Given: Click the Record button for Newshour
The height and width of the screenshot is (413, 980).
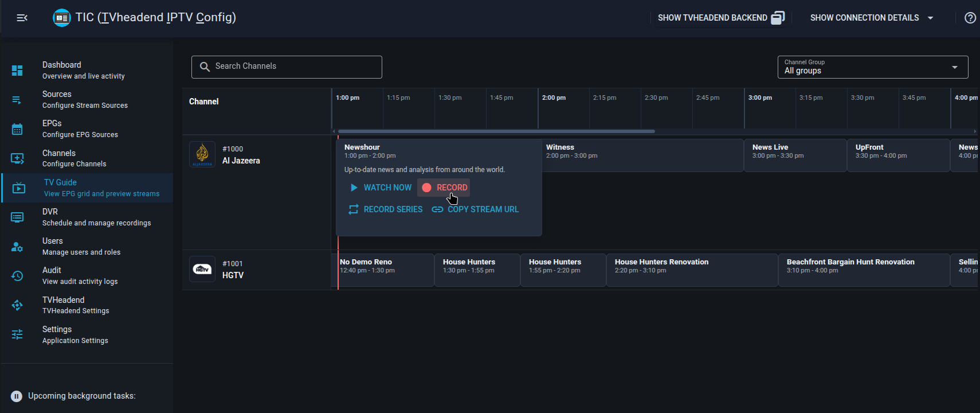Looking at the screenshot, I should (444, 188).
